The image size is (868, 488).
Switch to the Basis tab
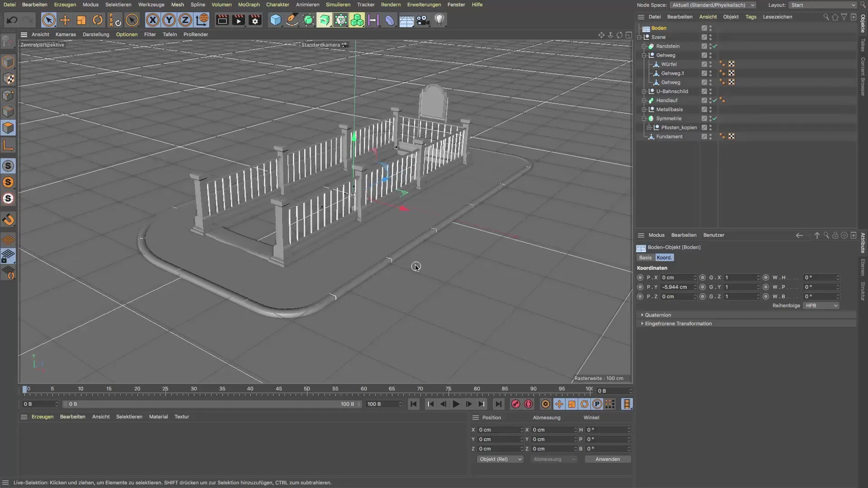(x=645, y=258)
